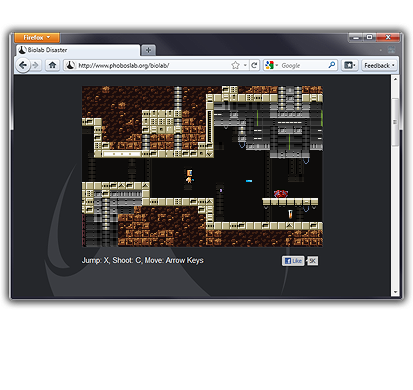Click the browser Back arrow button

point(23,65)
